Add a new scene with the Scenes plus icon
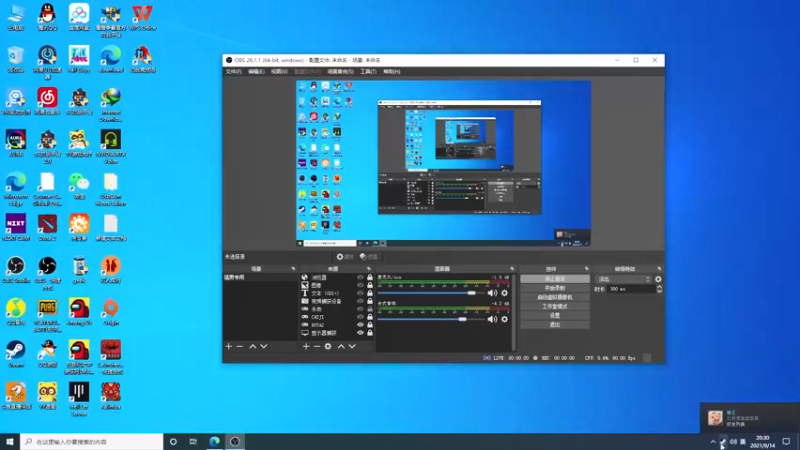This screenshot has height=450, width=800. tap(229, 346)
